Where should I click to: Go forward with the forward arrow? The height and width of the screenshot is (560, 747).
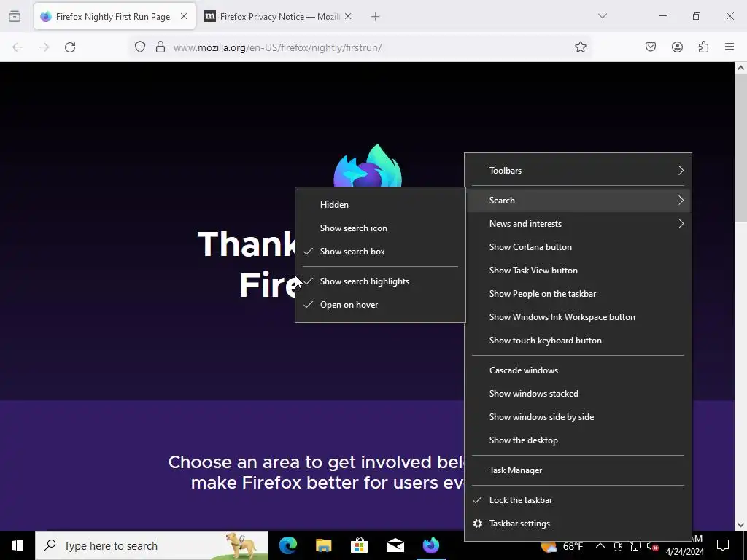(x=44, y=47)
